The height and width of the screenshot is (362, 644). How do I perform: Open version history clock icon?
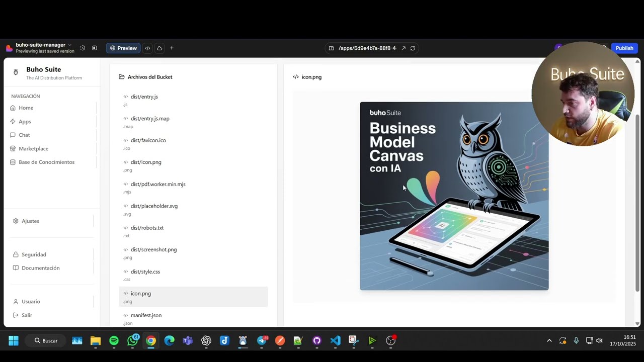click(x=83, y=48)
